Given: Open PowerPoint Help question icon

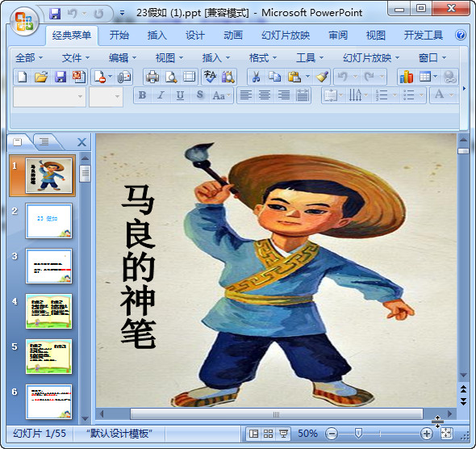Looking at the screenshot, I should pyautogui.click(x=461, y=35).
